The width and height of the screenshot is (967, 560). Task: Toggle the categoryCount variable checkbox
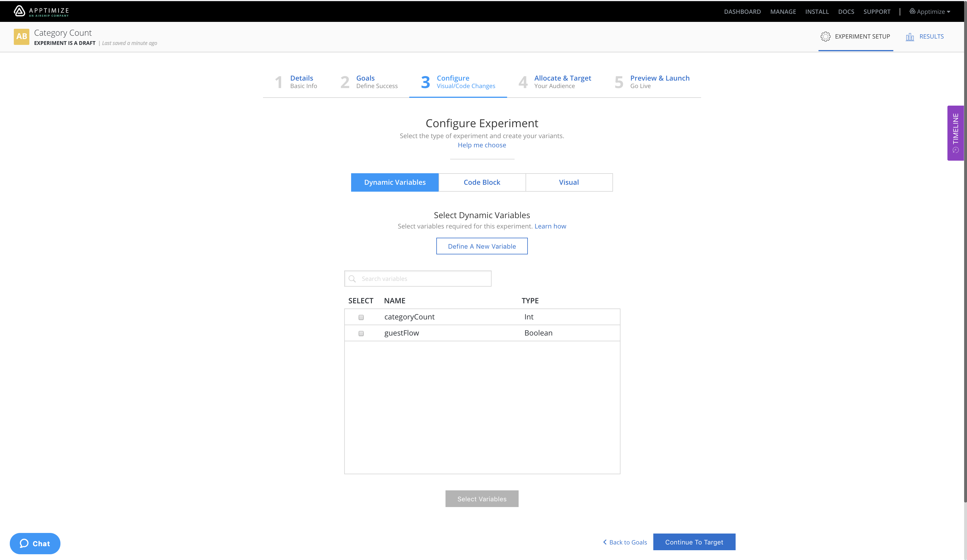click(361, 317)
